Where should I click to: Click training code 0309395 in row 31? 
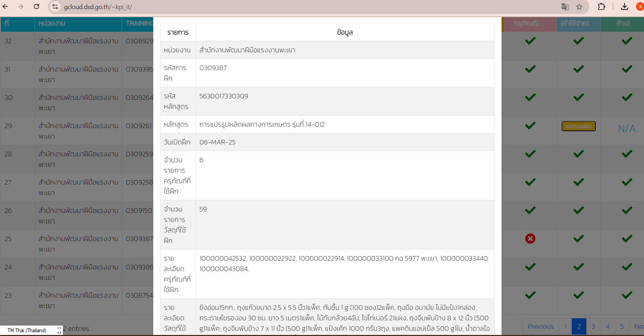[139, 69]
